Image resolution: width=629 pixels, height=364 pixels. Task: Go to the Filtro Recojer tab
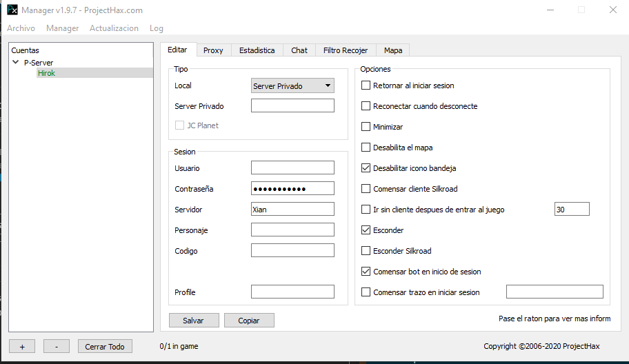pyautogui.click(x=346, y=50)
